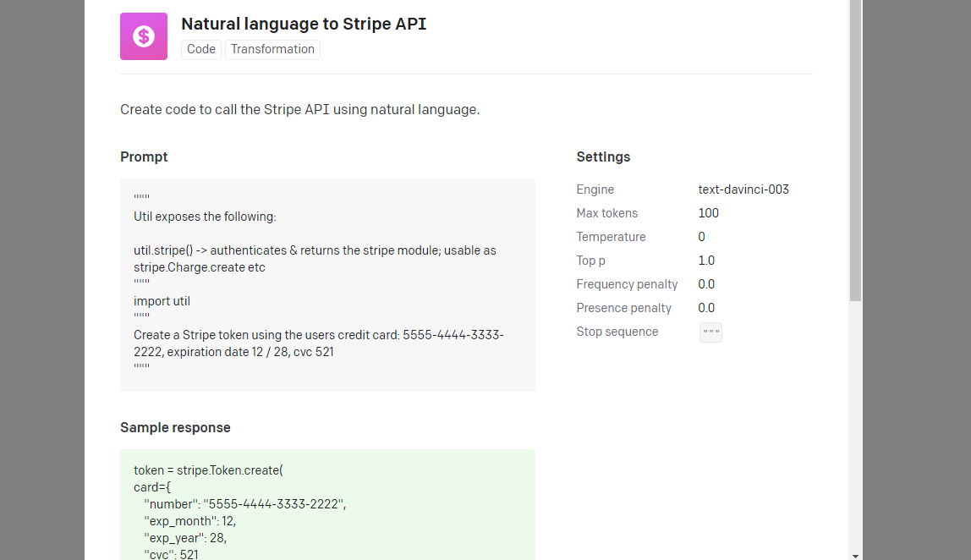The image size is (971, 560).
Task: Click the '"cvc": 521' line
Action: [172, 554]
